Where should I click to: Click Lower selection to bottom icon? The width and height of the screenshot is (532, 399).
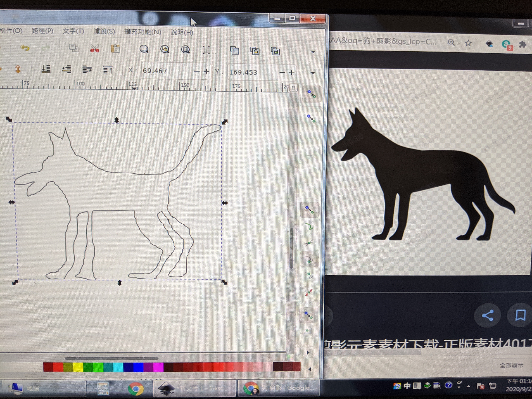46,69
